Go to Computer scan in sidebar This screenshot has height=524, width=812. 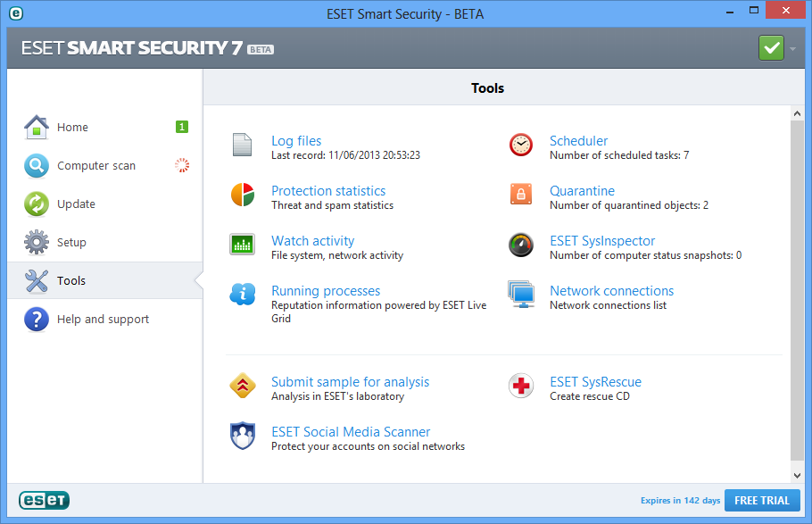coord(96,165)
